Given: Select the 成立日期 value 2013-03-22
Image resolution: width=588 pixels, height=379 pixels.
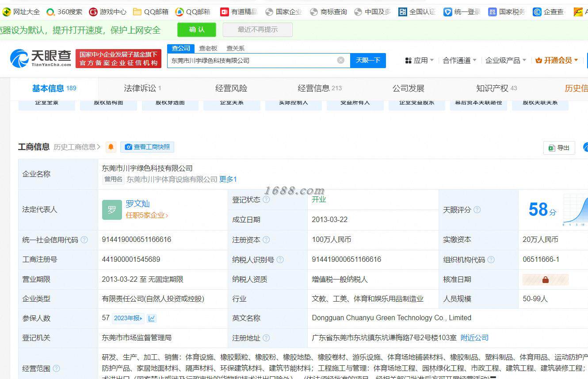Looking at the screenshot, I should [329, 220].
